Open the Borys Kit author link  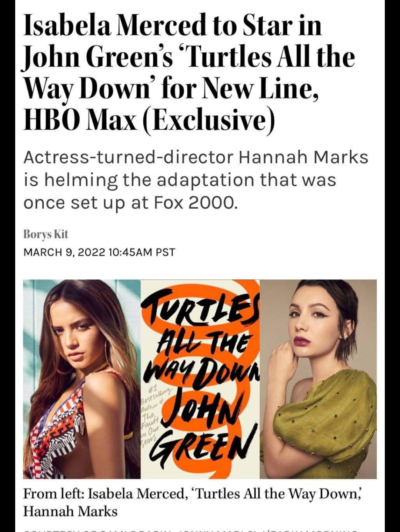click(46, 234)
